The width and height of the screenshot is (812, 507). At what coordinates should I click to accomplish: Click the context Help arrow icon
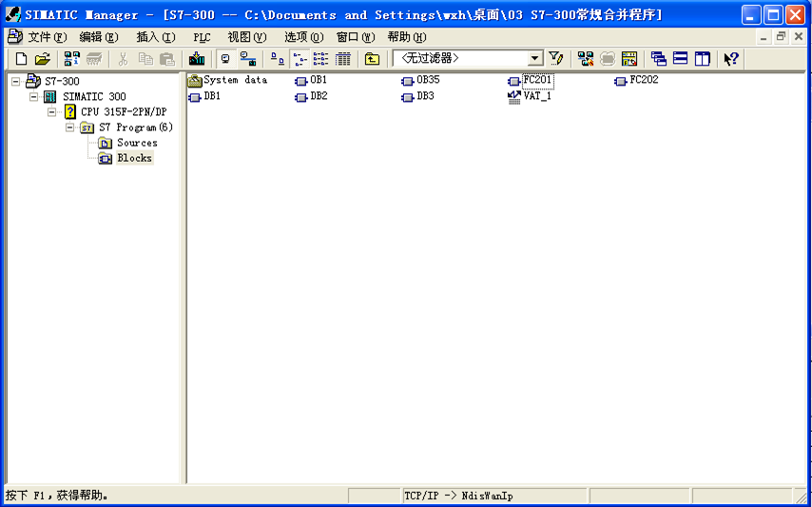click(730, 59)
